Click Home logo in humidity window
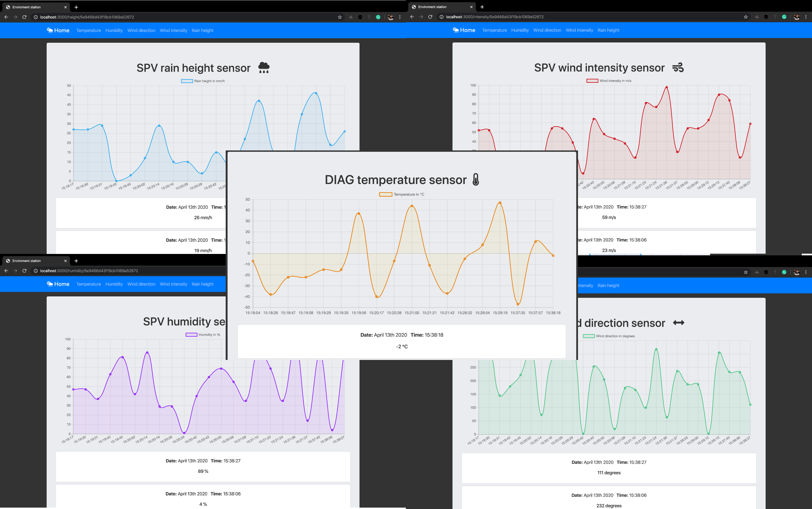 [x=58, y=284]
